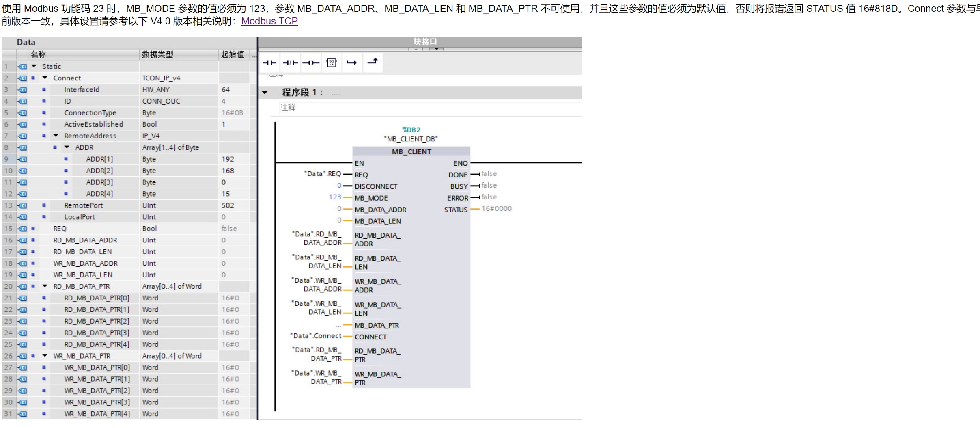Collapse the Connect structure

[x=45, y=78]
